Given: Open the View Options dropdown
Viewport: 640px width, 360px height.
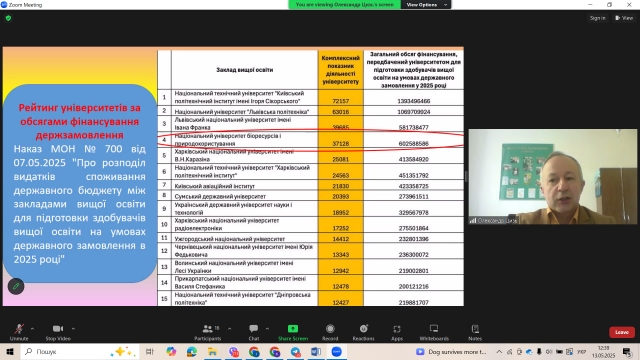Looking at the screenshot, I should click(426, 4).
